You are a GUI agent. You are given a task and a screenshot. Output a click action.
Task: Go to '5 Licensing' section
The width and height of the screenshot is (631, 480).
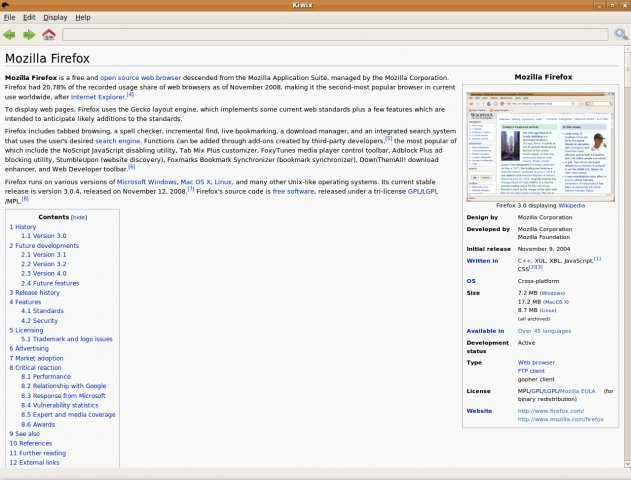(x=26, y=330)
